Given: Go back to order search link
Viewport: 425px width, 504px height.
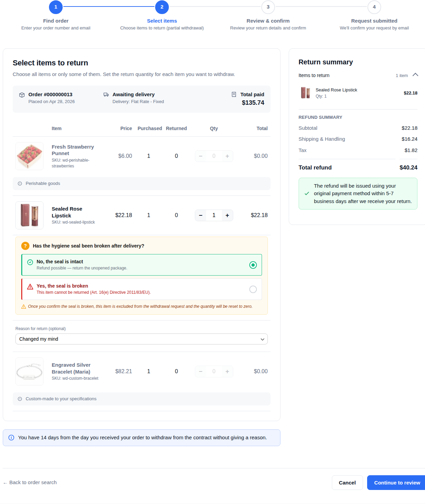Looking at the screenshot, I should 30,482.
